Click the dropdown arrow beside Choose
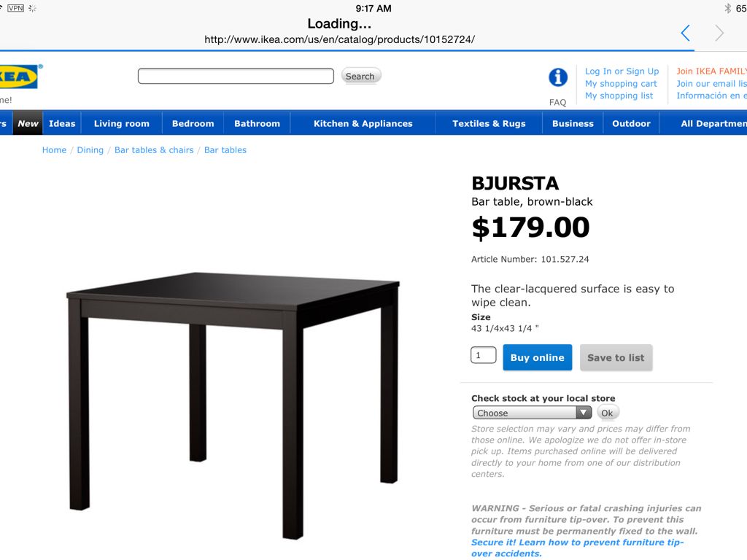Screen dimensions: 747x560 (x=583, y=413)
